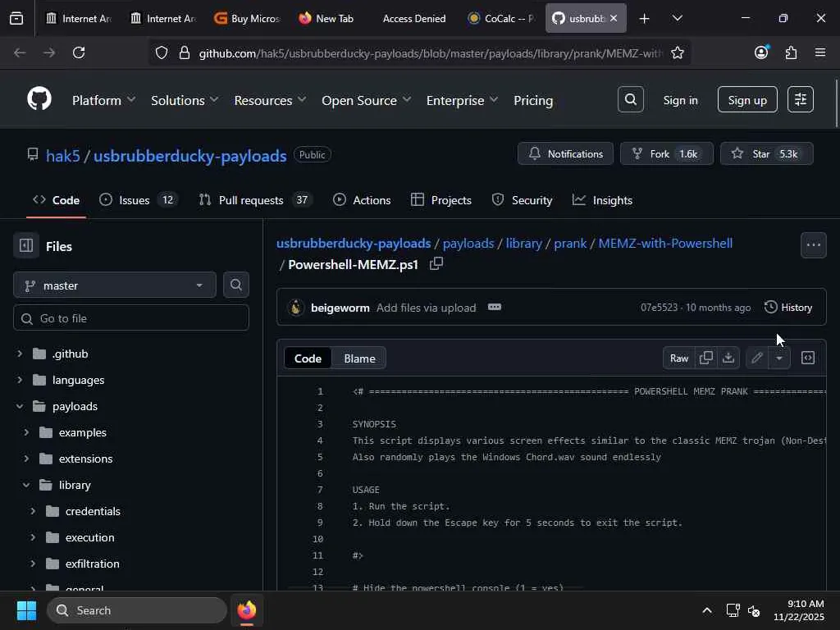Screen dimensions: 840x630
Task: Open the Resources navigation dropdown
Action: point(270,100)
